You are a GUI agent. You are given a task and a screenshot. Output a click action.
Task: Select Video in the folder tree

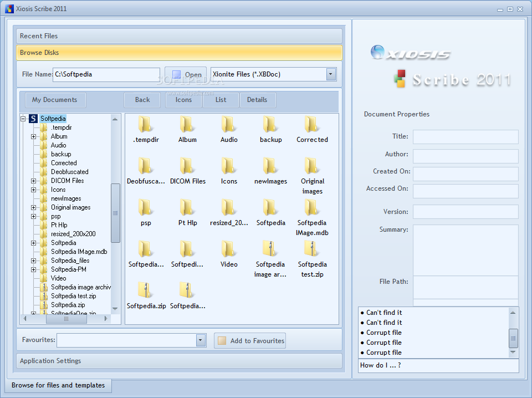click(x=58, y=278)
